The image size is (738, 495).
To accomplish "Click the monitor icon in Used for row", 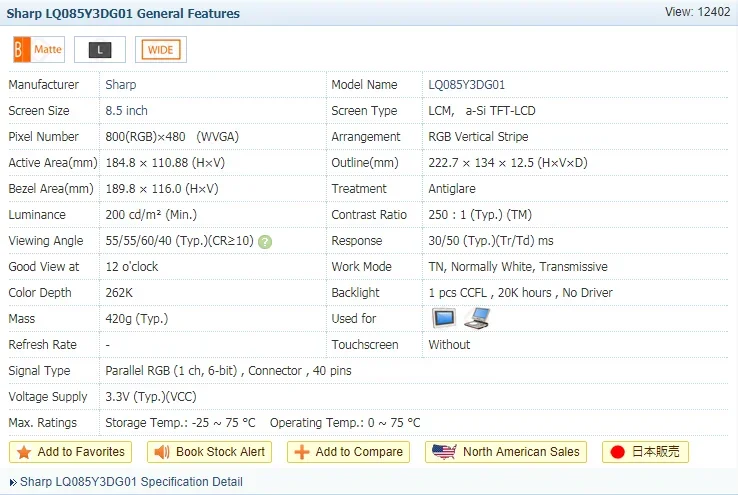I will pyautogui.click(x=444, y=318).
